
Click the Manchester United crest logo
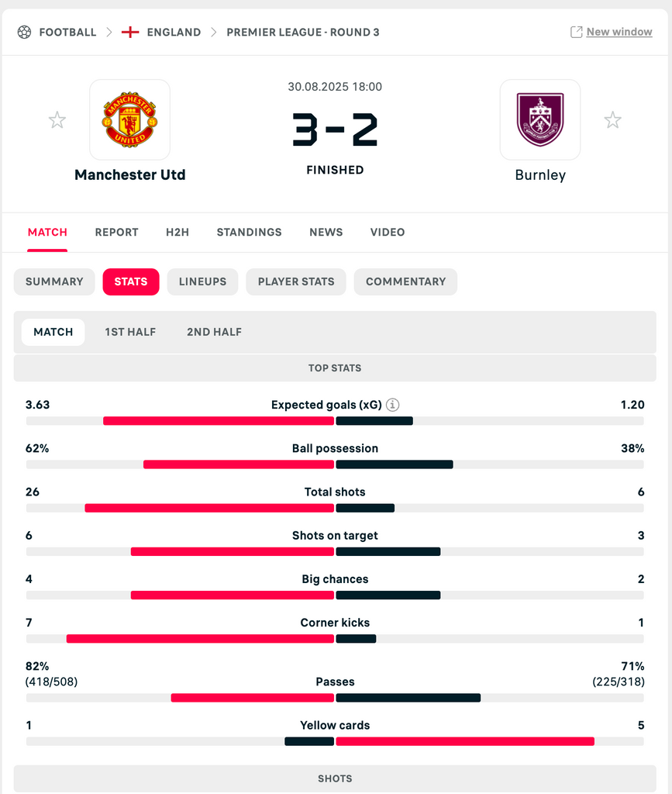[x=130, y=120]
